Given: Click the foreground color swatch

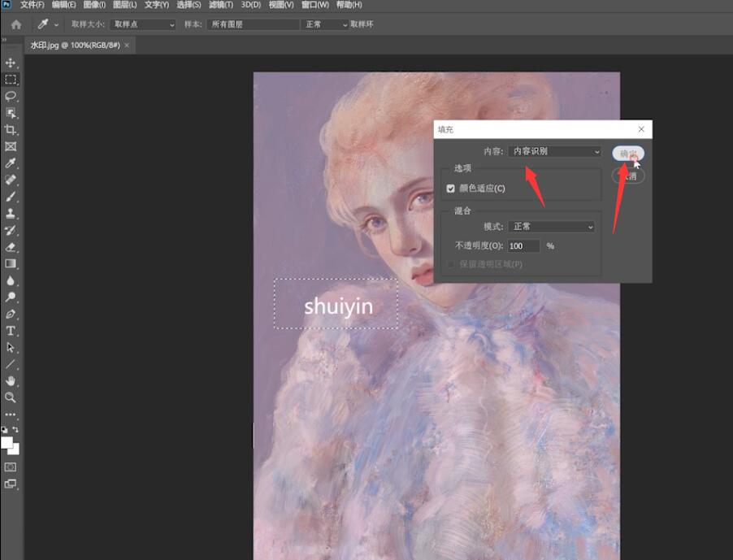Looking at the screenshot, I should coord(7,442).
